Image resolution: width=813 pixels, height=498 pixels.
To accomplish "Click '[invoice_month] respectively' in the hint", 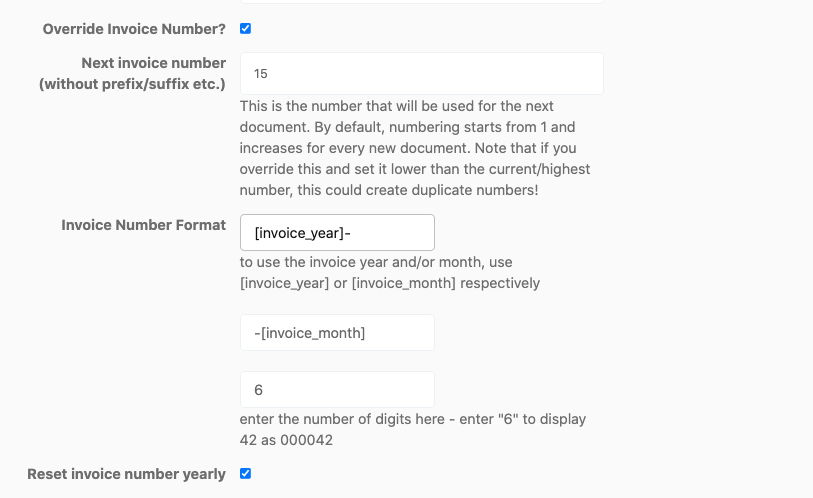I will coord(446,283).
